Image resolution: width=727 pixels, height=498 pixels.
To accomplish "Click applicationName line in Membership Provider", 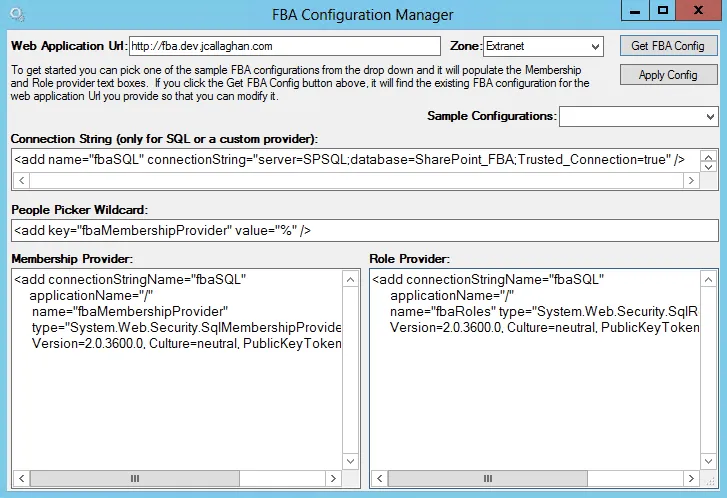I will (91, 296).
